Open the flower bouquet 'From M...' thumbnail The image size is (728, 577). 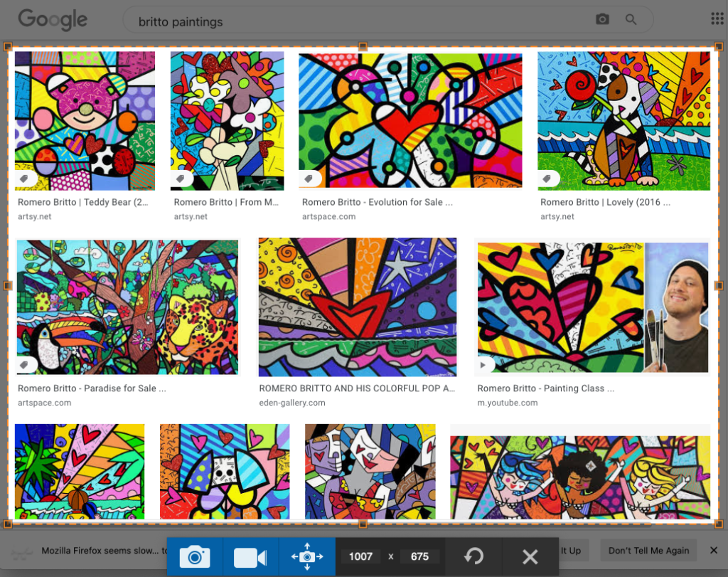[227, 121]
